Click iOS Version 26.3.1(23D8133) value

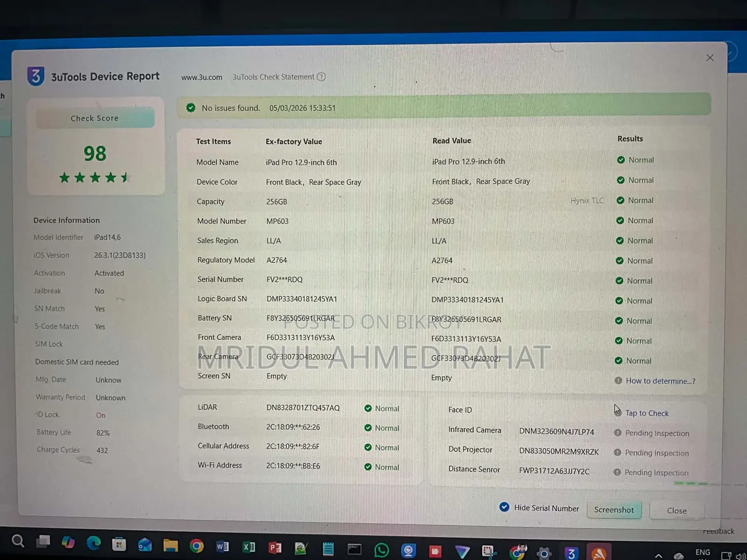[x=120, y=255]
